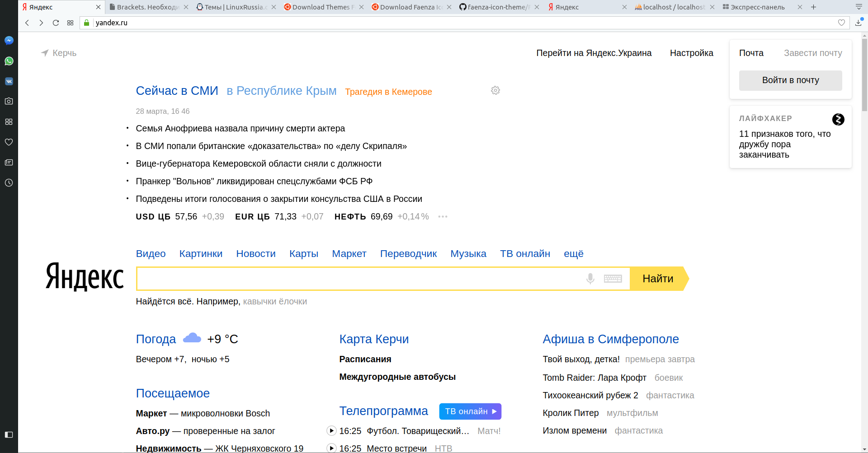The height and width of the screenshot is (453, 868).
Task: Open the on-screen keyboard icon in the search box
Action: 613,279
